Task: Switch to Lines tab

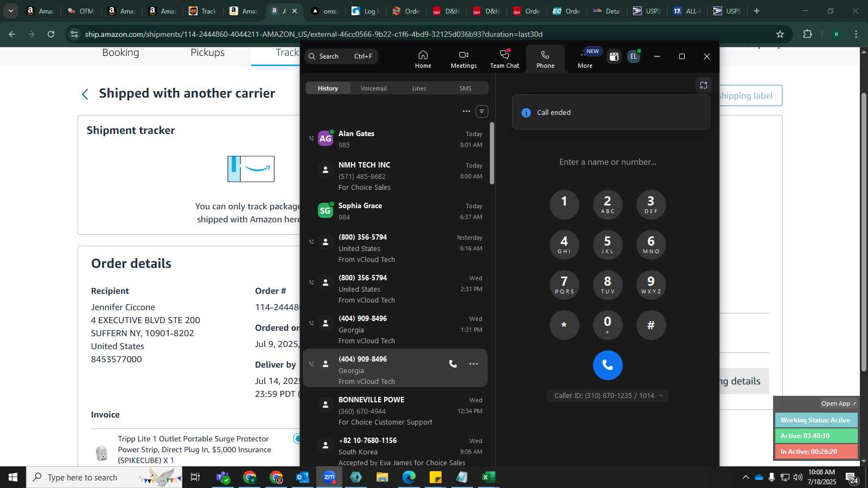Action: click(419, 88)
